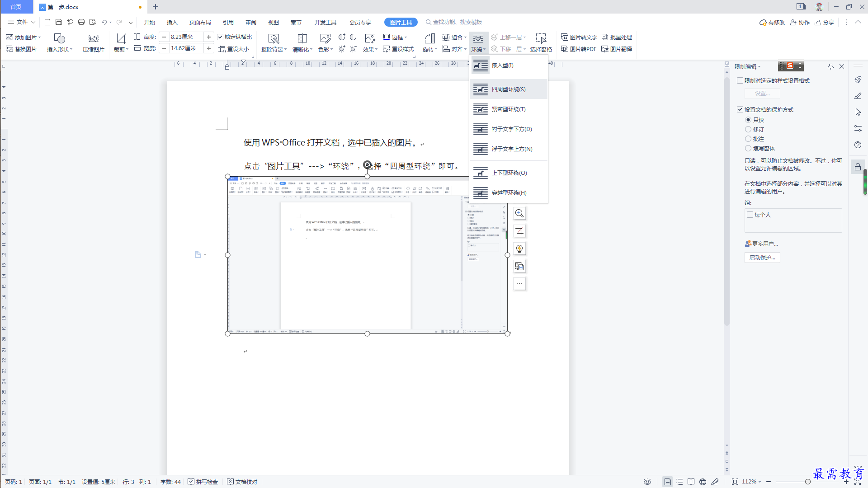The image size is (868, 488).
Task: Click the crop icon beside image
Action: [519, 231]
